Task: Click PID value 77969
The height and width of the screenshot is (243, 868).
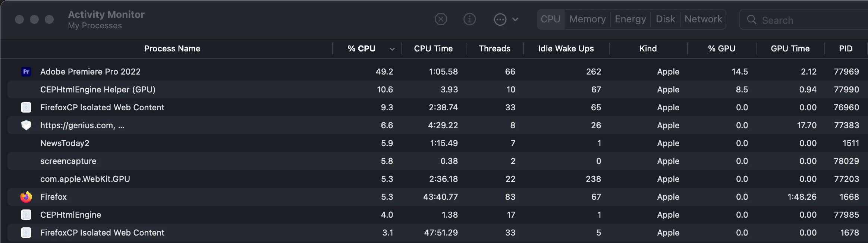Action: [846, 72]
